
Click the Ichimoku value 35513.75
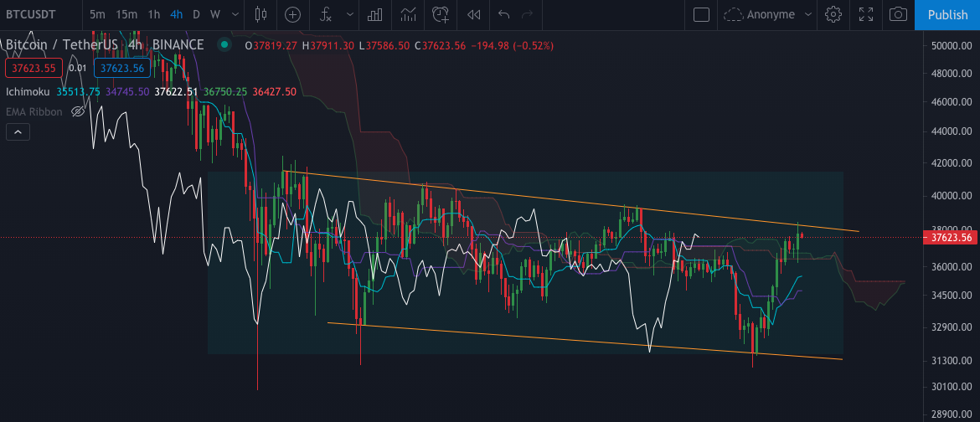[78, 91]
